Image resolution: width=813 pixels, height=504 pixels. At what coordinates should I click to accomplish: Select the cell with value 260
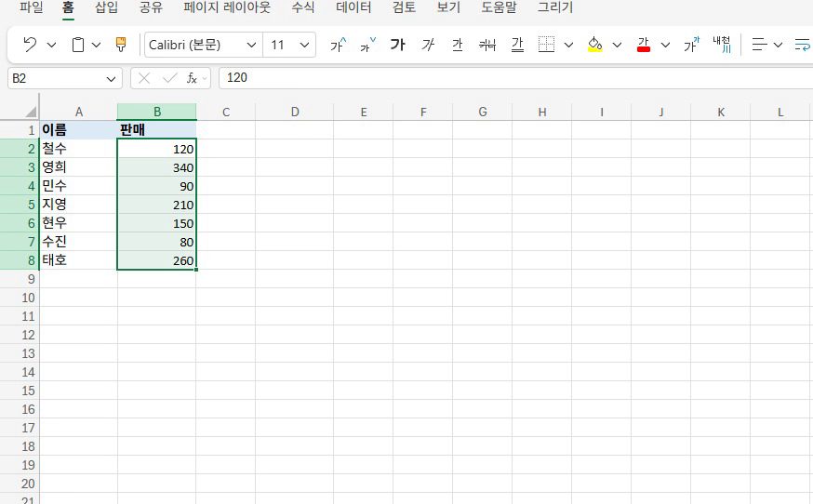tap(157, 260)
